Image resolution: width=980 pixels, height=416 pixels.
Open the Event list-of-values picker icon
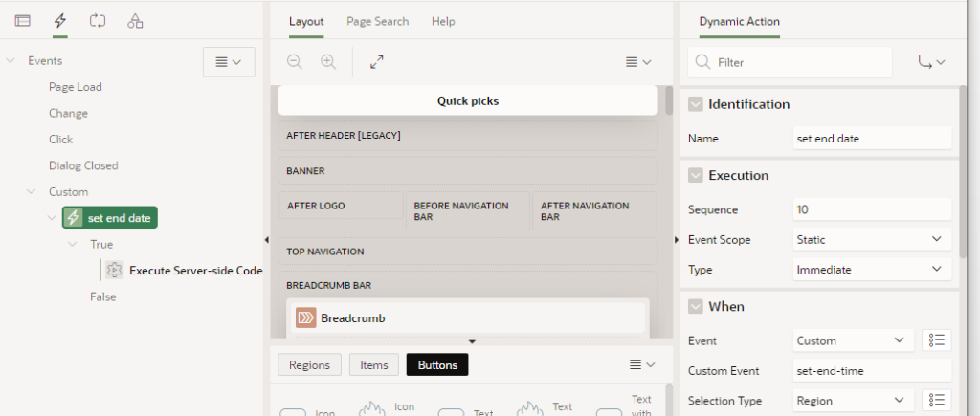click(x=938, y=340)
